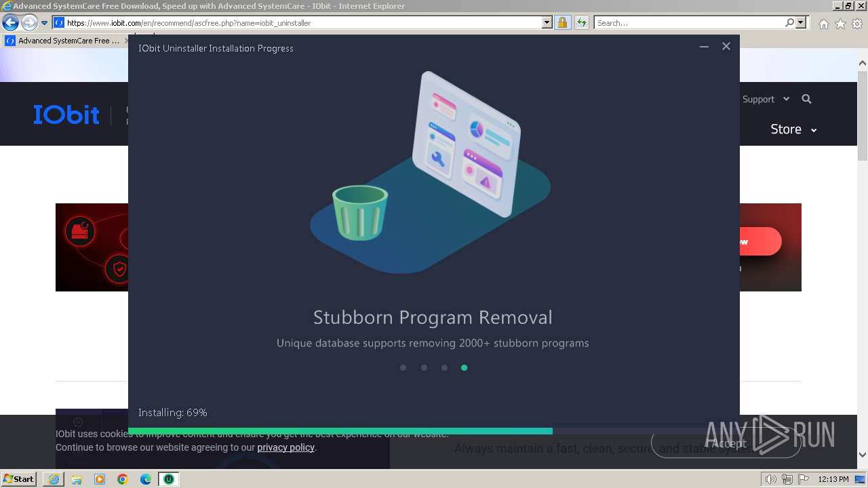This screenshot has height=488, width=868.
Task: Click the IE Forward navigation button
Action: coord(28,23)
